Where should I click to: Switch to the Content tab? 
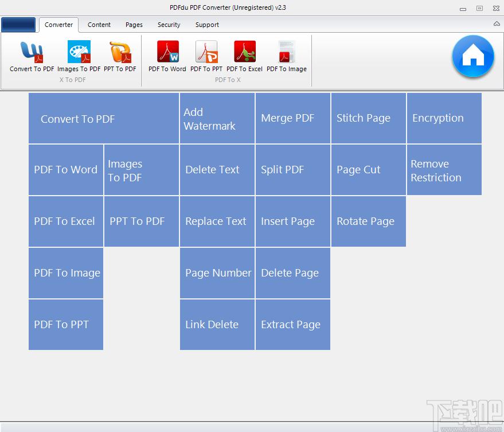(x=99, y=25)
